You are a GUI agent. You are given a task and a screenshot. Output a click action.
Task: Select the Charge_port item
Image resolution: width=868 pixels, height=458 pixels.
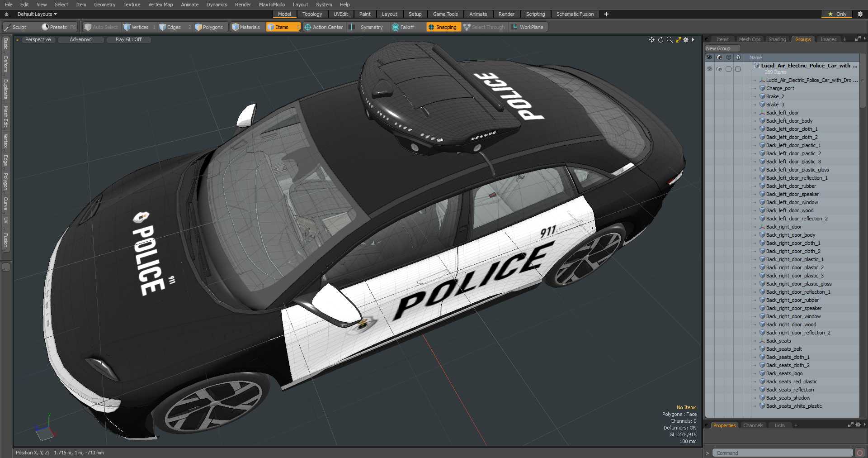(x=780, y=88)
